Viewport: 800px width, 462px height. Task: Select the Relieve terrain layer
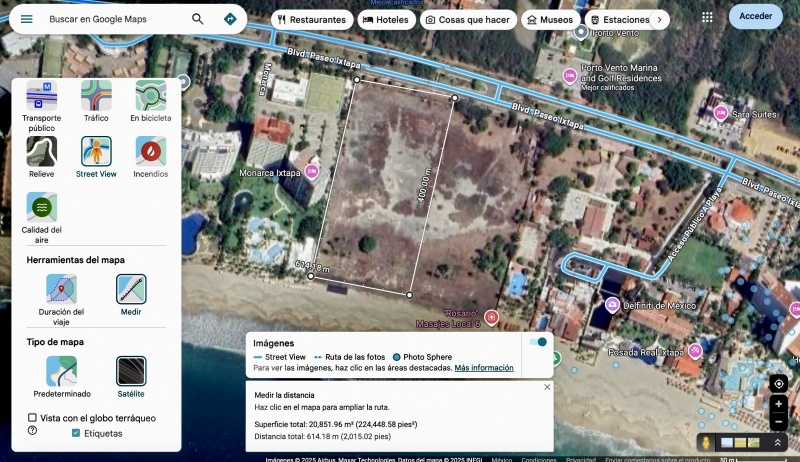[41, 151]
